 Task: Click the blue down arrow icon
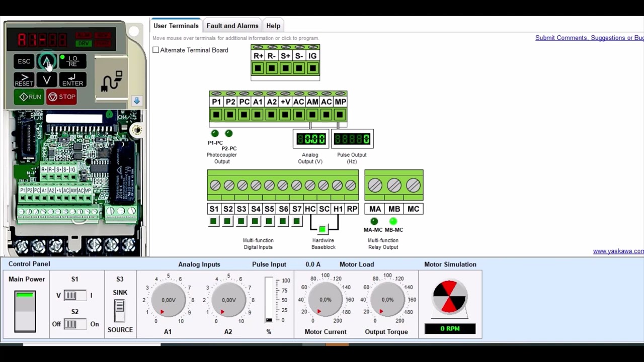(x=136, y=101)
